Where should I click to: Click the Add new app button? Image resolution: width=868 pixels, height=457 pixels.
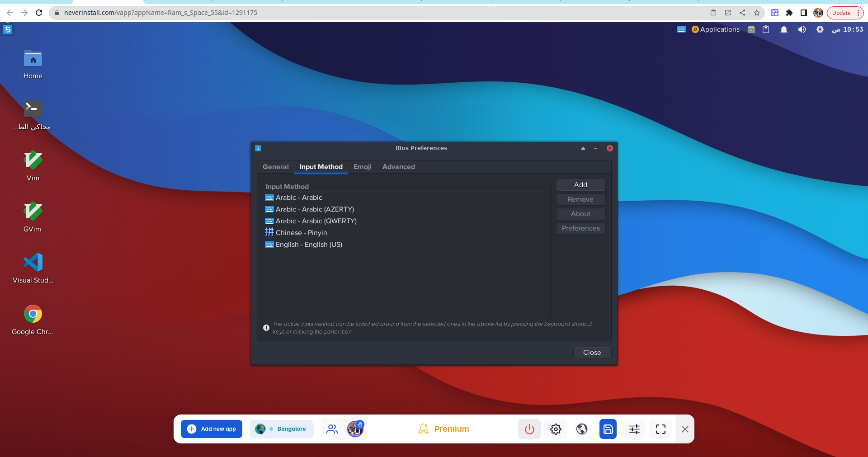click(x=211, y=429)
